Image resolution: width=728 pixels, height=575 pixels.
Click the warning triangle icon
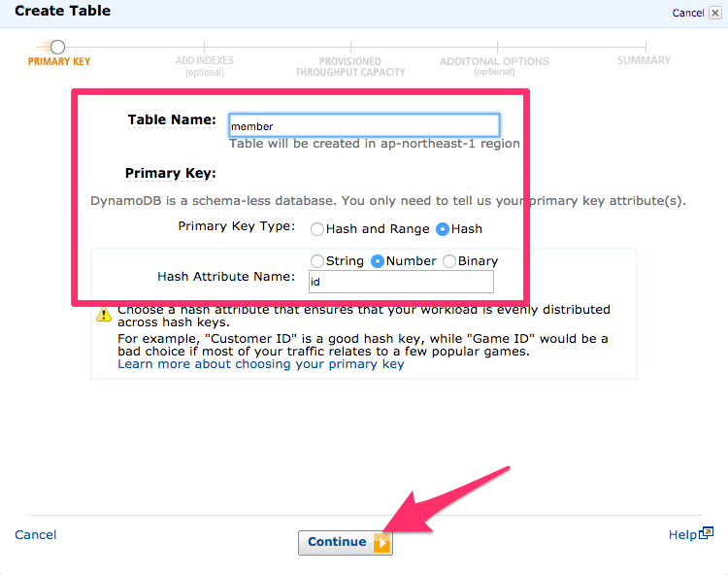coord(104,315)
